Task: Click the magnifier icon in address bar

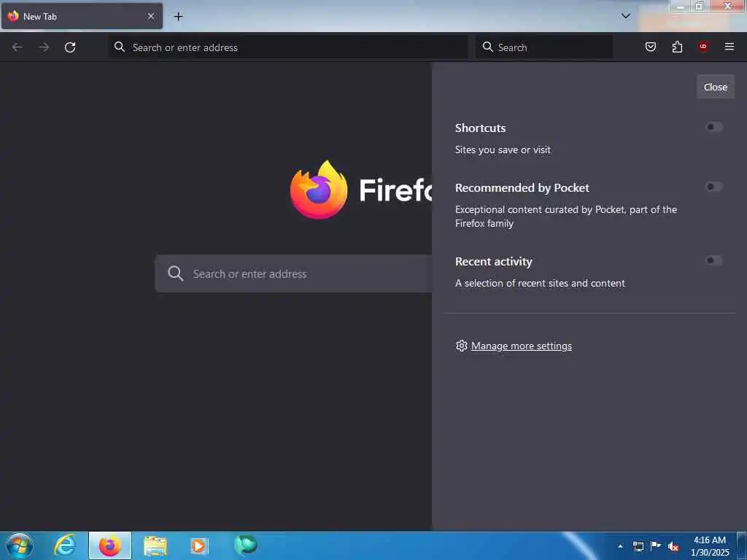Action: [120, 47]
